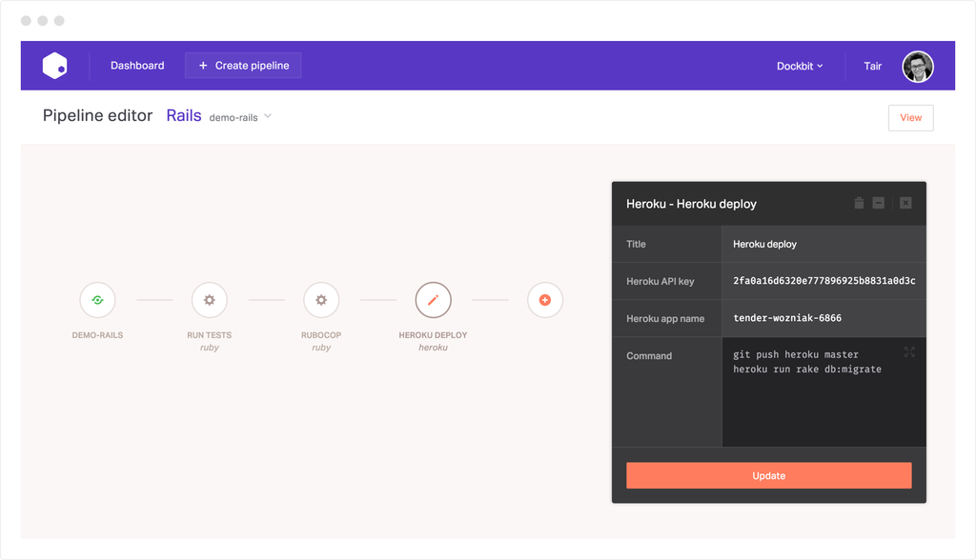Edit the Title field Heroku deploy
976x560 pixels.
[x=823, y=244]
